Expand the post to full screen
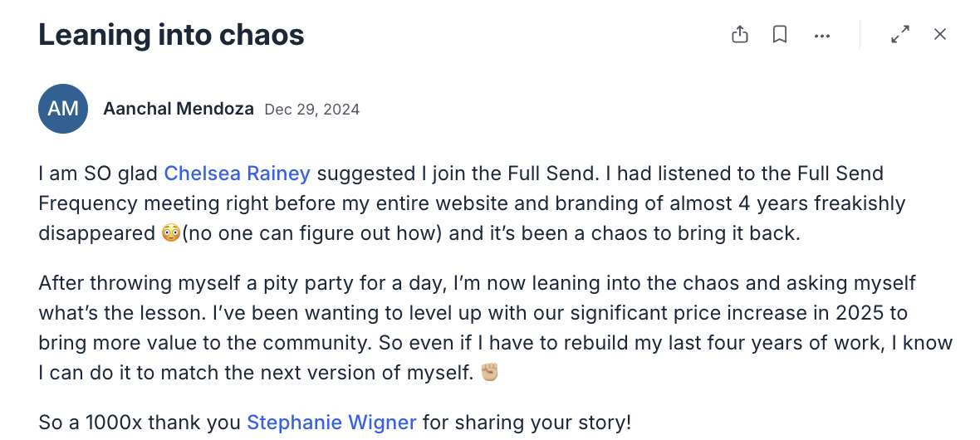 click(900, 34)
